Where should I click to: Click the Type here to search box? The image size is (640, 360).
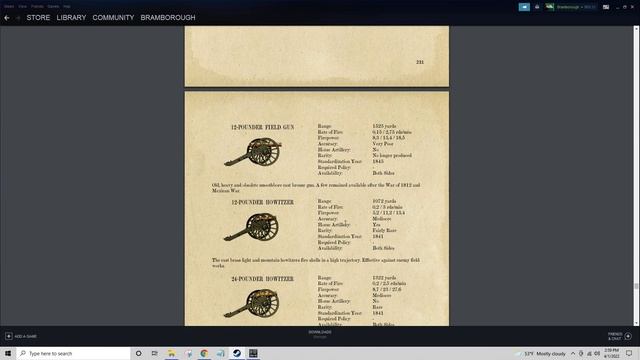point(73,353)
